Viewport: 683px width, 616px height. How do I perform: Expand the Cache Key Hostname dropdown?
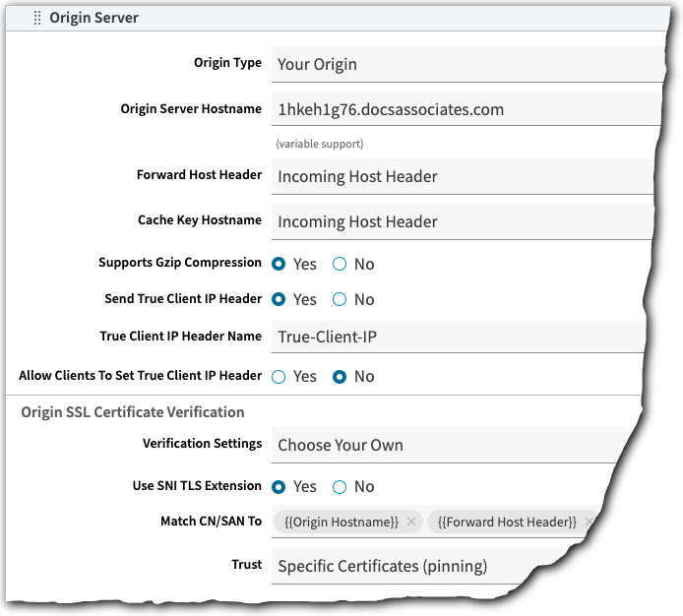click(461, 222)
